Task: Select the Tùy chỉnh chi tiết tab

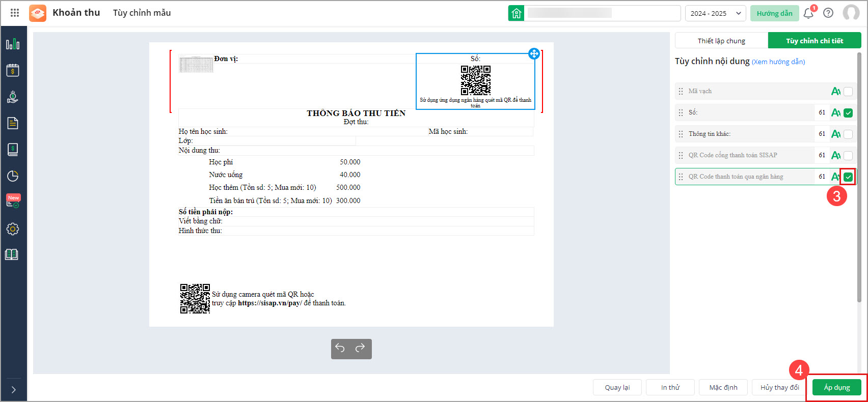Action: click(815, 41)
